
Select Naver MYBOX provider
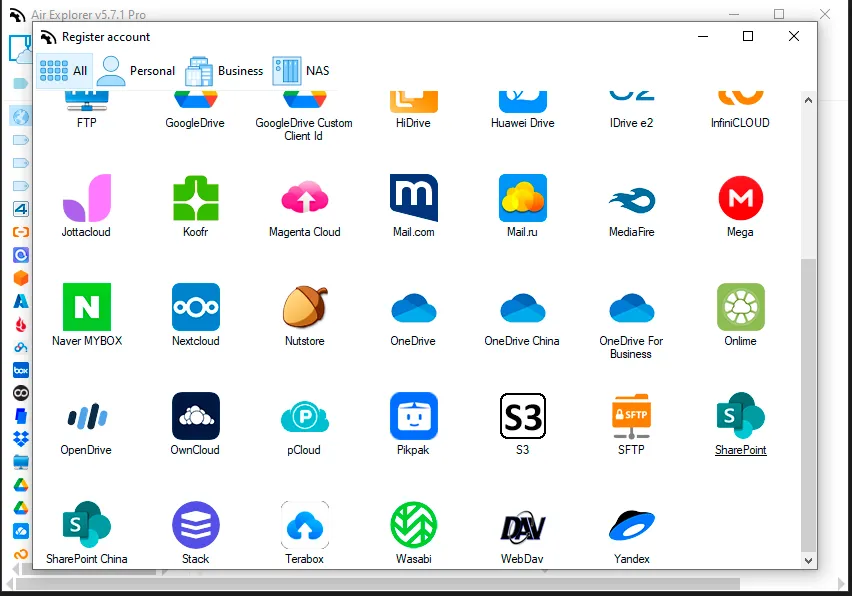[87, 307]
